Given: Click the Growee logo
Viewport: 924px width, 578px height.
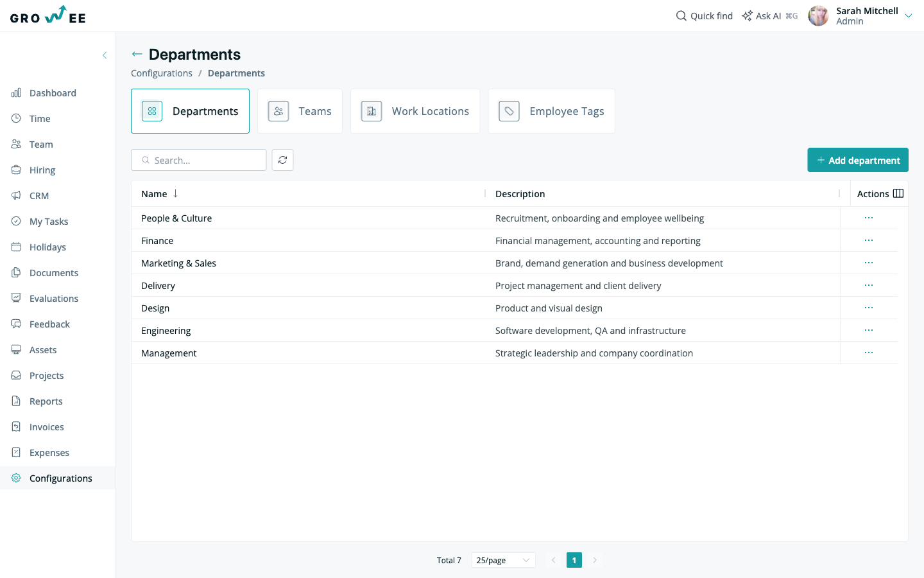Looking at the screenshot, I should click(x=48, y=15).
